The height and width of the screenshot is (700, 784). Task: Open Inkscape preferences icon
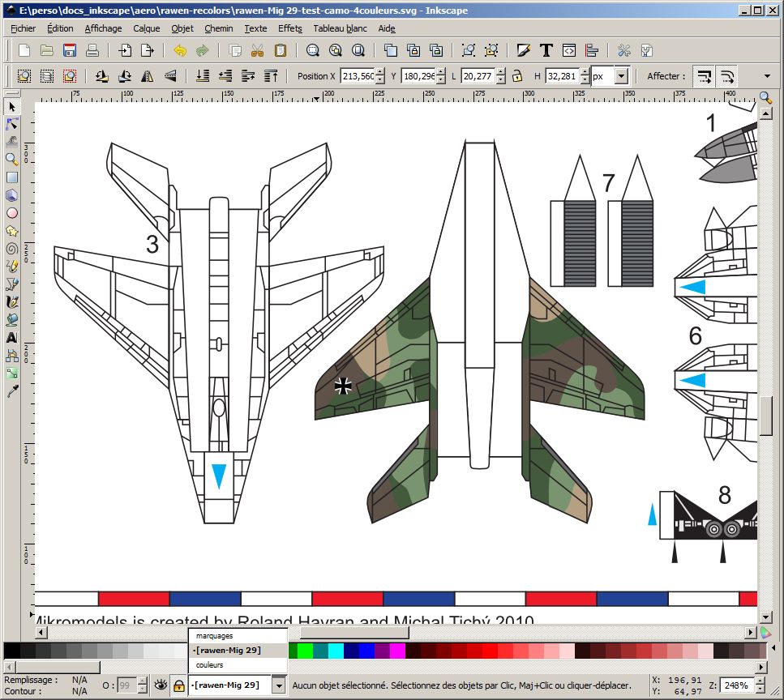[x=624, y=50]
